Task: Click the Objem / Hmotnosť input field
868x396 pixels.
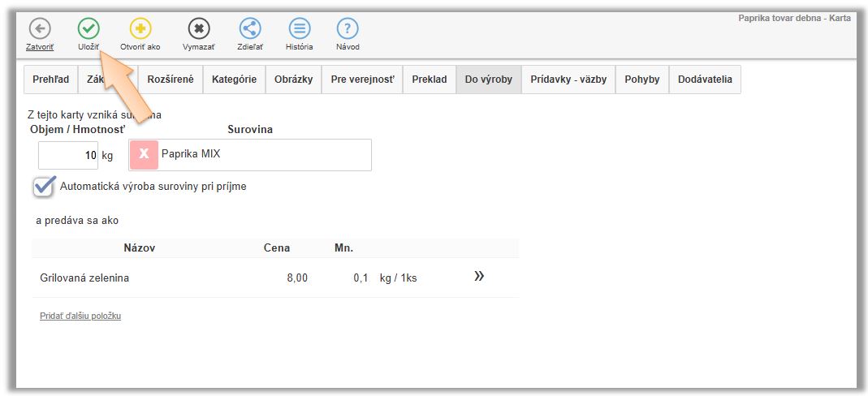Action: coord(68,155)
